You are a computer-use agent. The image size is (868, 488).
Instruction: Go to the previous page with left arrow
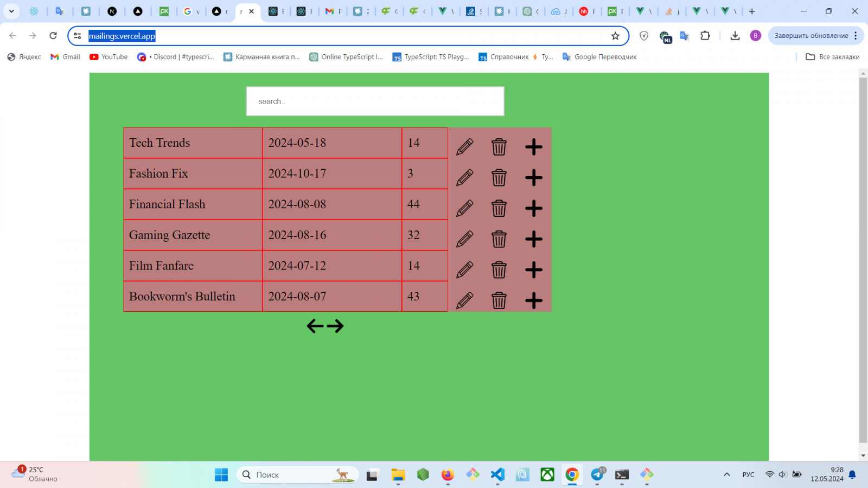click(315, 326)
